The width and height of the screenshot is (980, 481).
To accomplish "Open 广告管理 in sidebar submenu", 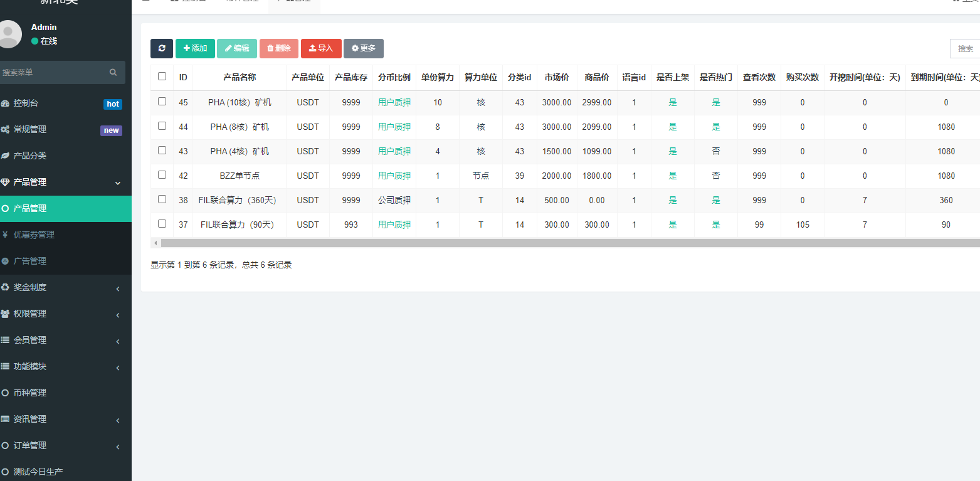I will [x=30, y=262].
